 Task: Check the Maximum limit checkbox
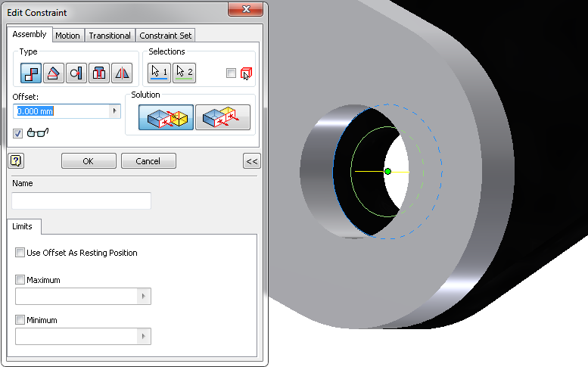(20, 280)
